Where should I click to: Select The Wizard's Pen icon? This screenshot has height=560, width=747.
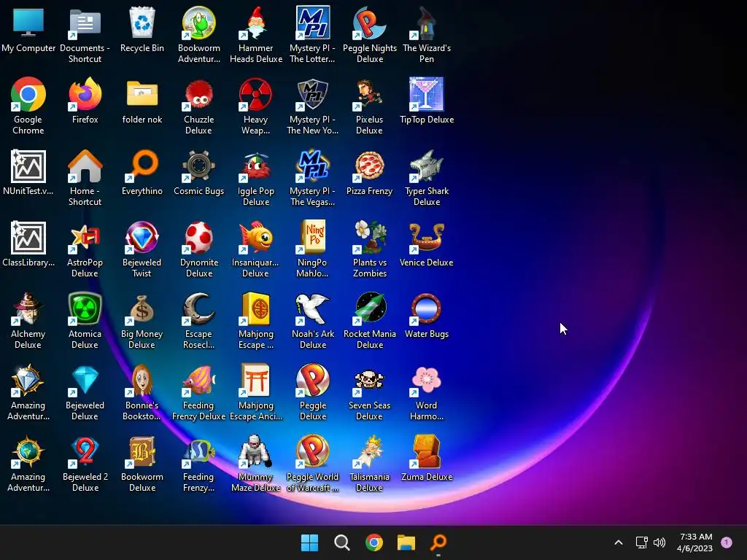click(x=426, y=23)
